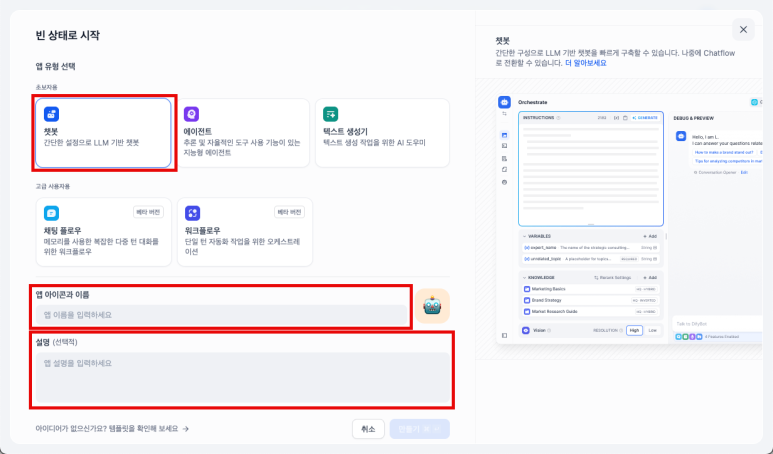The image size is (773, 454).
Task: Click the 앱 유형 선택 heading
Action: pyautogui.click(x=55, y=67)
